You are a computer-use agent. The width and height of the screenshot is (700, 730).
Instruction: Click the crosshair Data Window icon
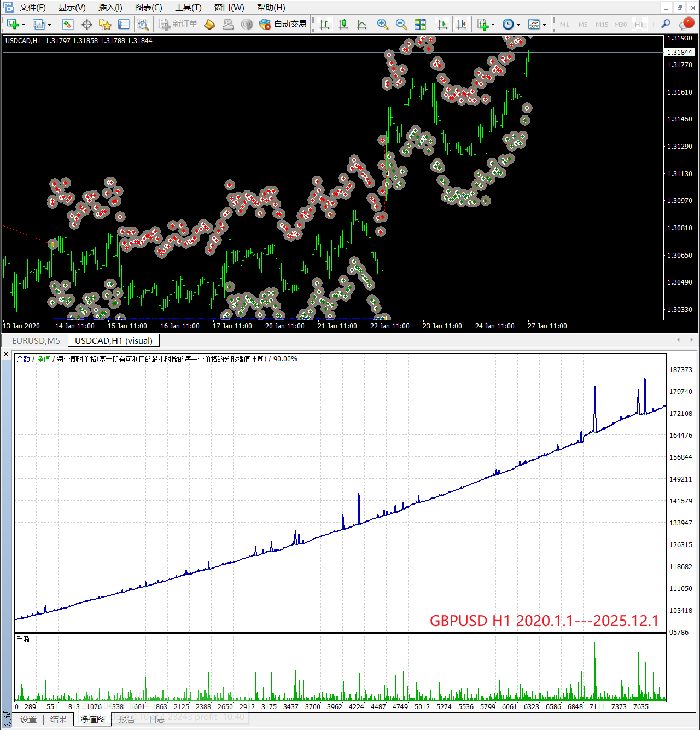(86, 24)
